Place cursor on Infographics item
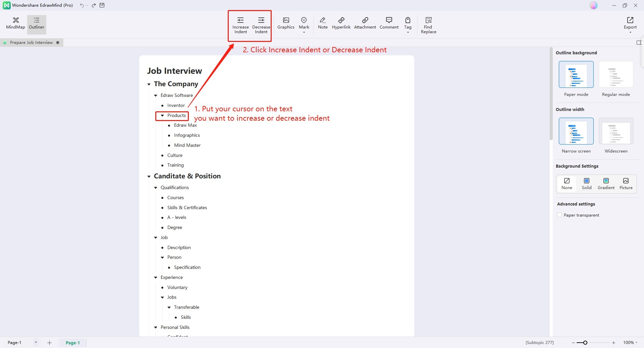 187,135
